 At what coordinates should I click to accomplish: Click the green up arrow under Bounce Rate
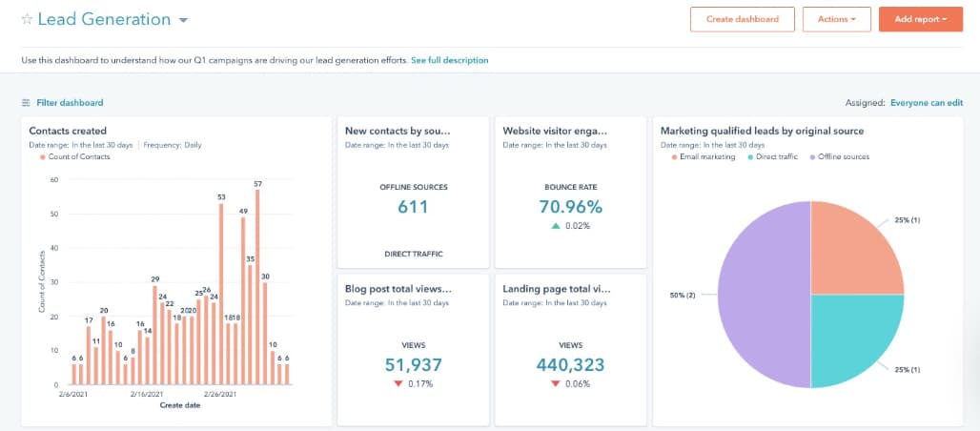(x=555, y=226)
